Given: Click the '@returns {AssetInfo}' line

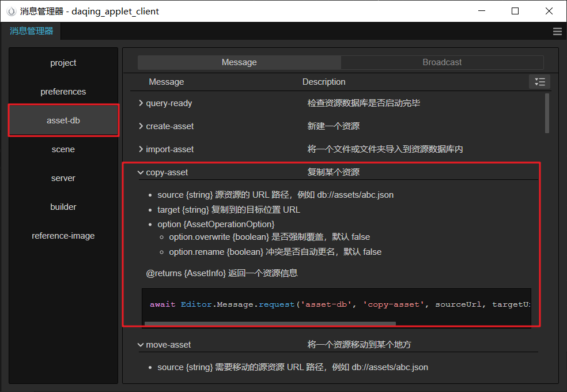Looking at the screenshot, I should [x=222, y=273].
